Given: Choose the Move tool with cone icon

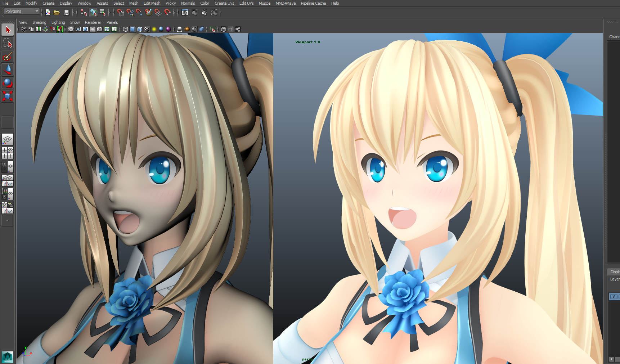Looking at the screenshot, I should click(8, 69).
